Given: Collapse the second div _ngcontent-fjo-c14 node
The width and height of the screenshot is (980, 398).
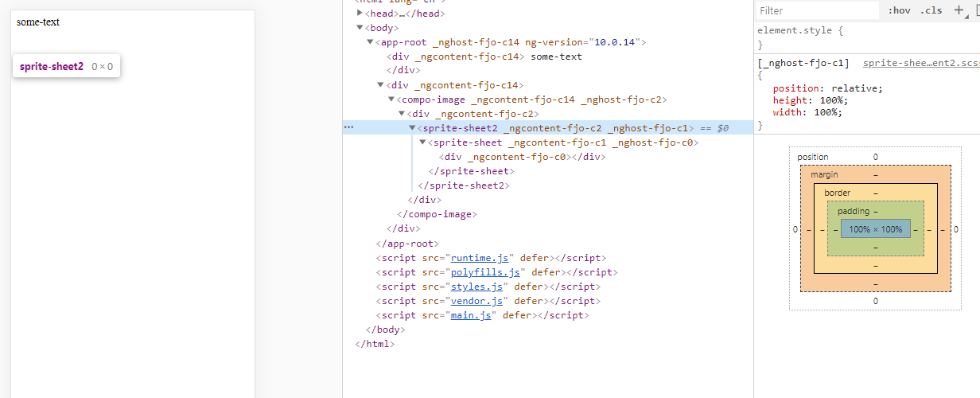Looking at the screenshot, I should pos(380,85).
